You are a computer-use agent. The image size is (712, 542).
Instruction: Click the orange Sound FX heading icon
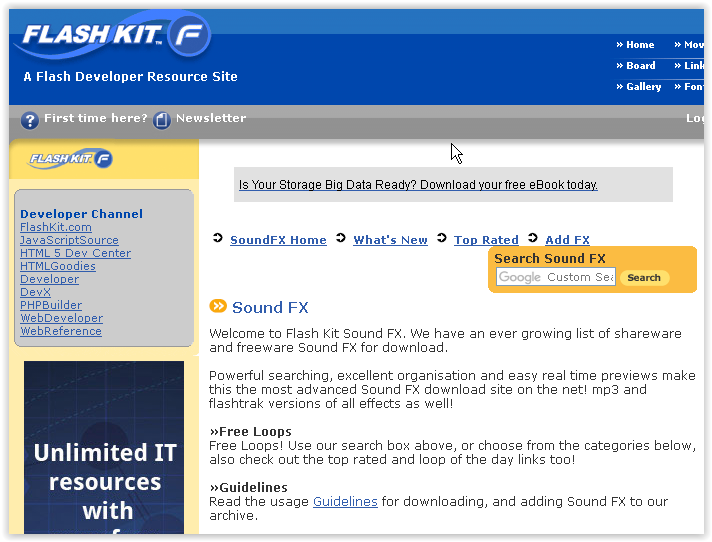[x=218, y=306]
